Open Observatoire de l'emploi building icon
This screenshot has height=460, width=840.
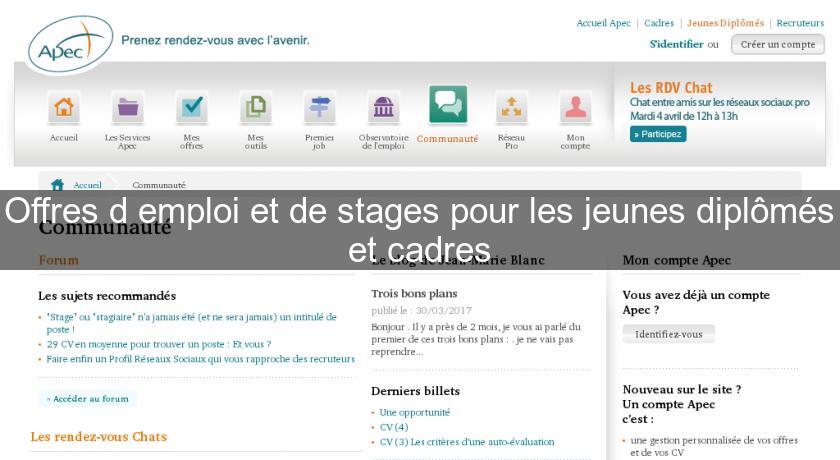[384, 107]
